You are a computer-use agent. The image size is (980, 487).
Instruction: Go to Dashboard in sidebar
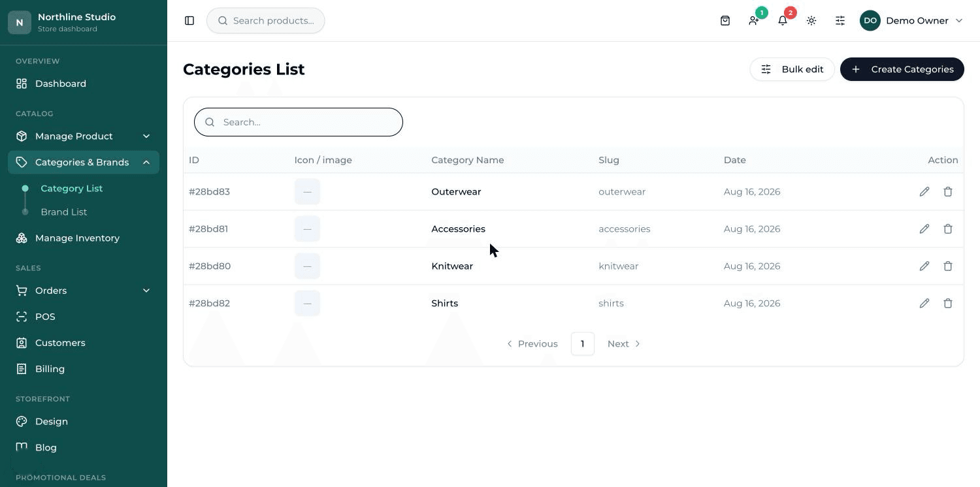tap(84, 84)
